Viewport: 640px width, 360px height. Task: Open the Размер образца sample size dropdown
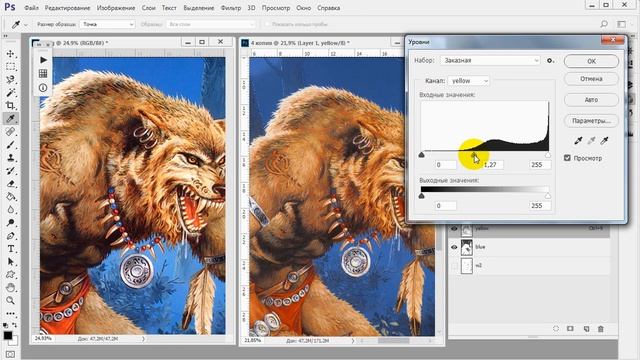pyautogui.click(x=107, y=24)
